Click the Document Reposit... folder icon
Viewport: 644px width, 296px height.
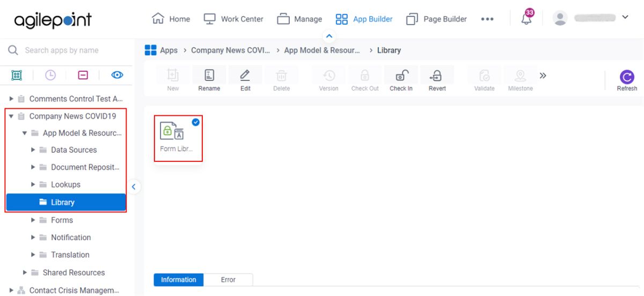43,167
